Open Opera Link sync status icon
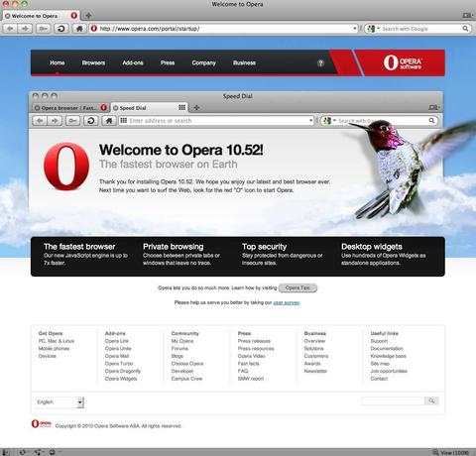Image resolution: width=476 pixels, height=456 pixels. pyautogui.click(x=23, y=452)
